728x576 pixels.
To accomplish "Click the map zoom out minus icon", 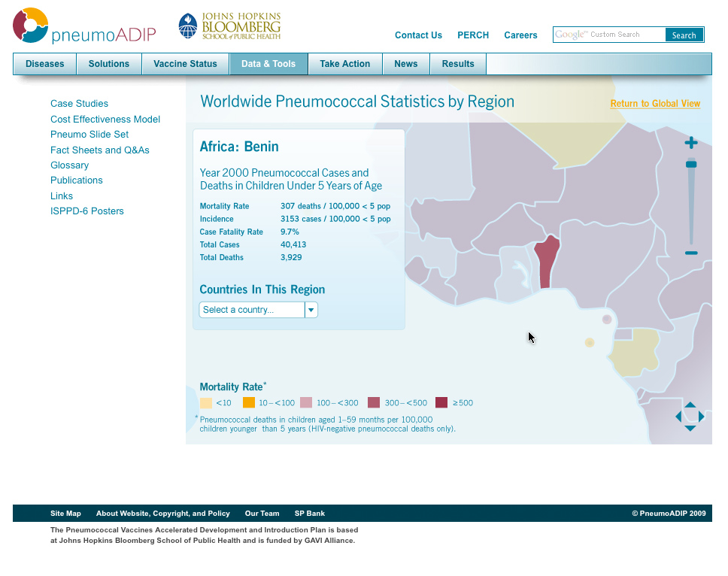I will click(x=691, y=253).
